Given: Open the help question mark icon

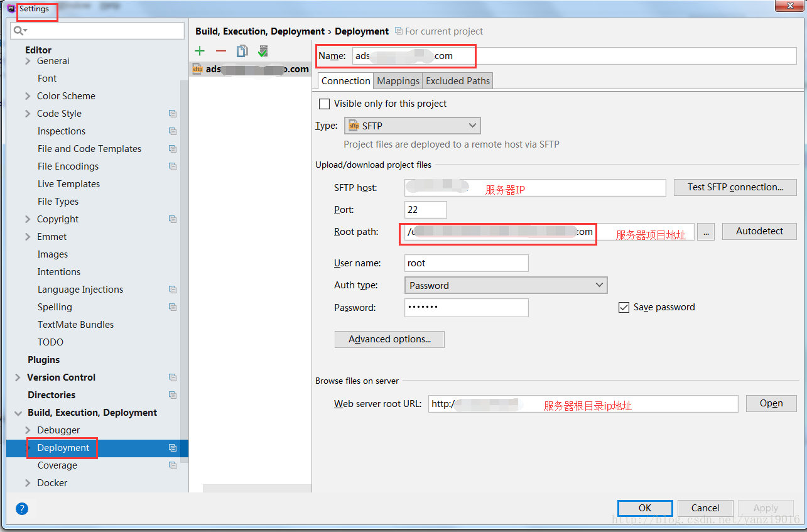Looking at the screenshot, I should click(x=22, y=508).
